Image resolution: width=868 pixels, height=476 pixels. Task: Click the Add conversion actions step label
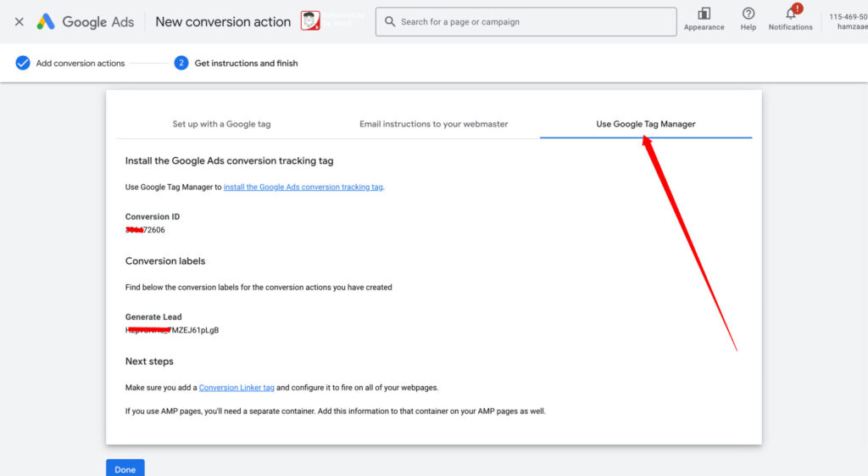81,64
